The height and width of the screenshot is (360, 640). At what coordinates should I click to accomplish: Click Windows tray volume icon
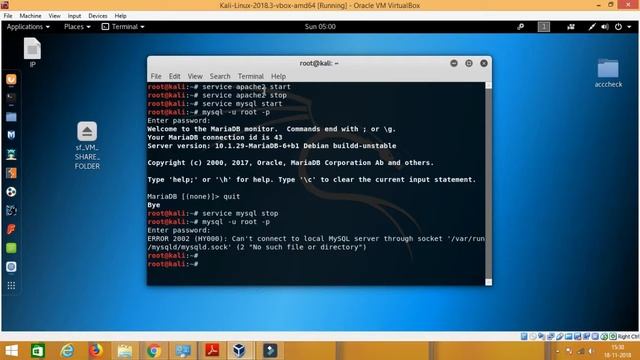591,351
